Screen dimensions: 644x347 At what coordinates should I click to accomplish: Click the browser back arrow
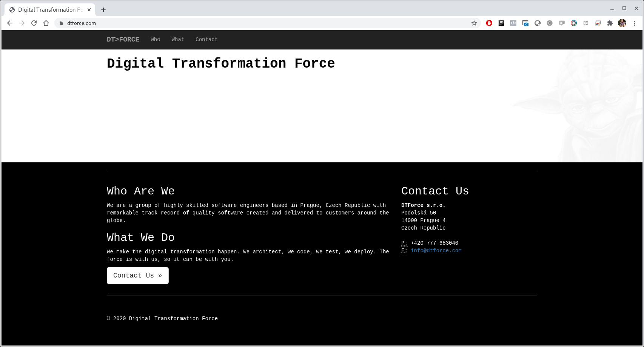pos(10,23)
